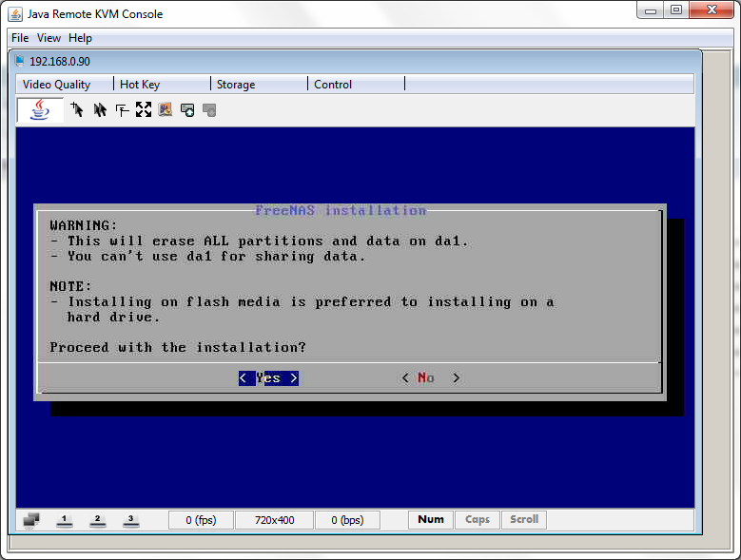Click the picture toolbar icon after full screen
This screenshot has width=741, height=560.
click(166, 110)
